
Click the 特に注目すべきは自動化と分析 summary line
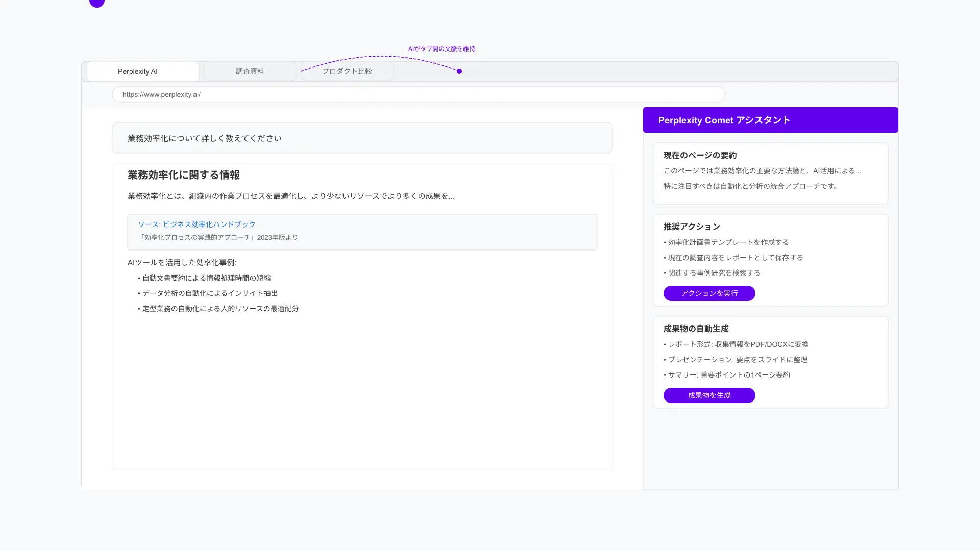[x=751, y=186]
